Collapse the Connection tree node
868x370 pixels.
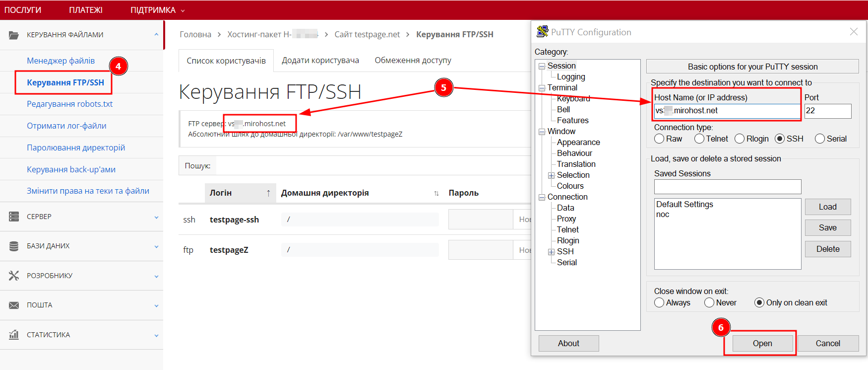542,197
